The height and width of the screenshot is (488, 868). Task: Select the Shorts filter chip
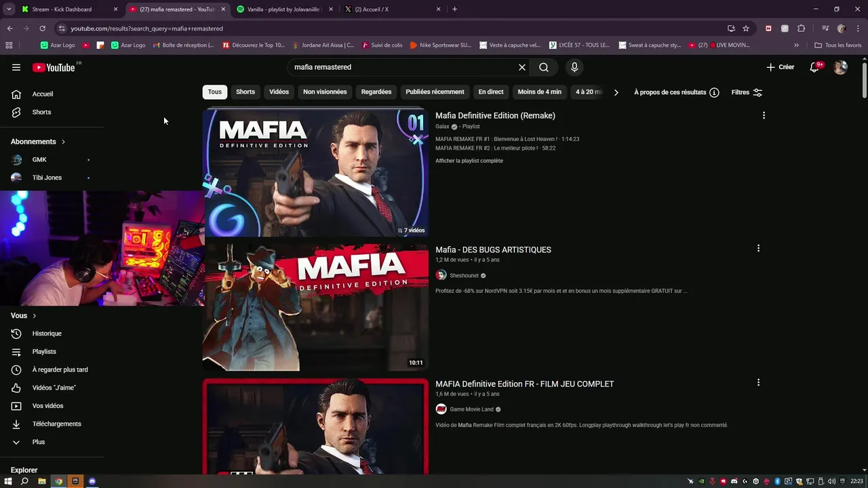[x=245, y=92]
